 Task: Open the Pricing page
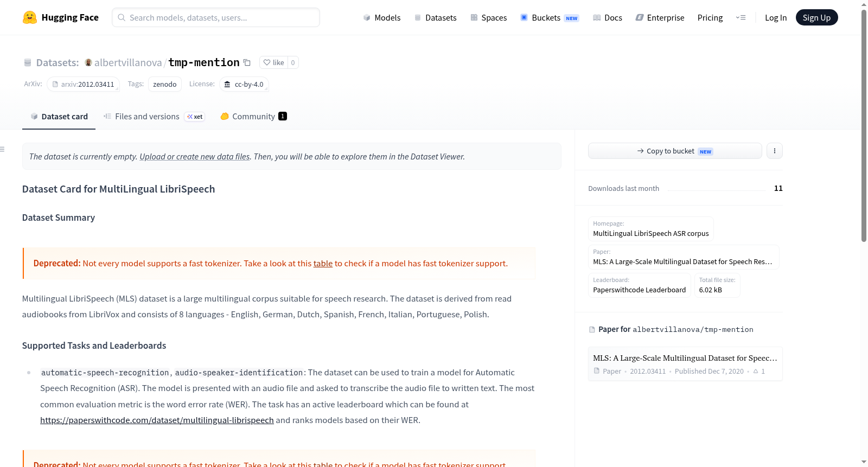coord(710,17)
